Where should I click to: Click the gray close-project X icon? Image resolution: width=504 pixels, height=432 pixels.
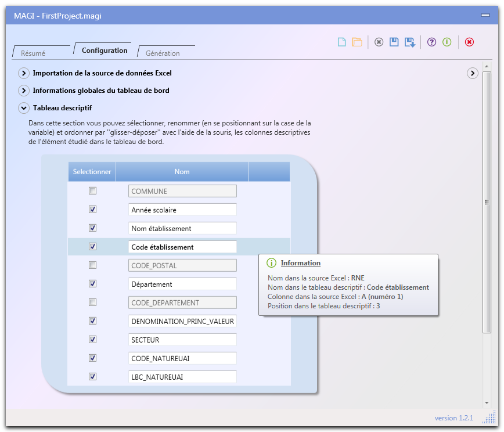(x=379, y=42)
